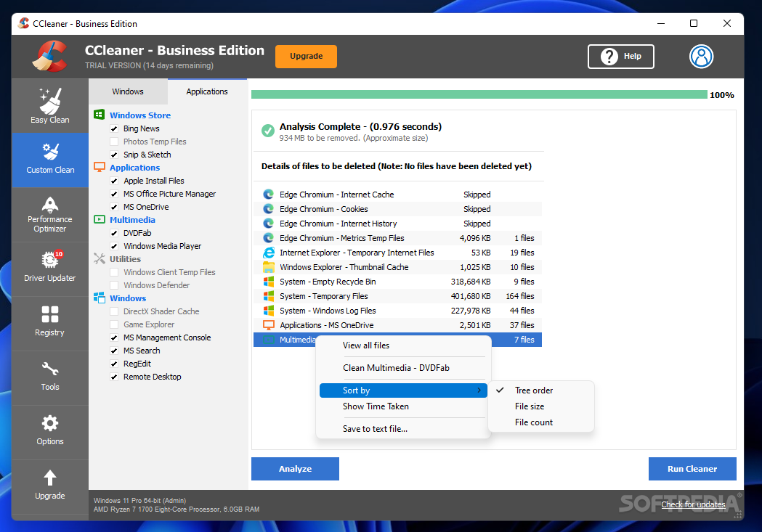
Task: Click the Analyze button
Action: (295, 469)
